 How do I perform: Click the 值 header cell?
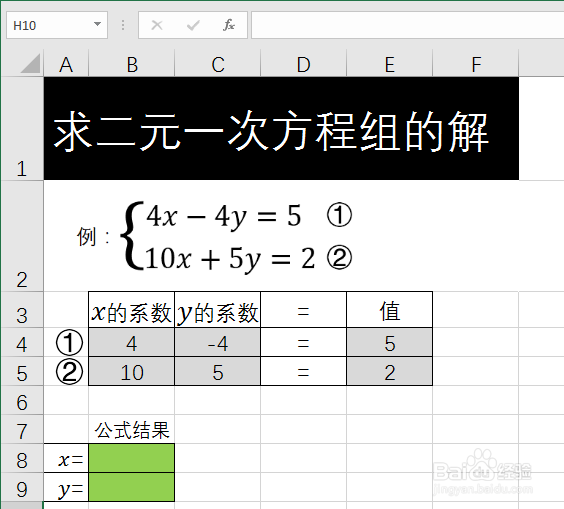pyautogui.click(x=390, y=310)
